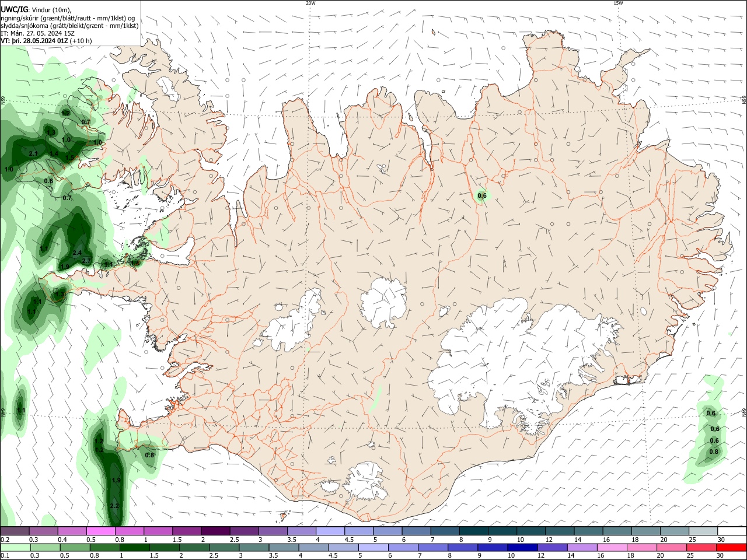Pick the mauve 0.2 swatch on upper scale
This screenshot has width=747, height=560.
tap(15, 531)
